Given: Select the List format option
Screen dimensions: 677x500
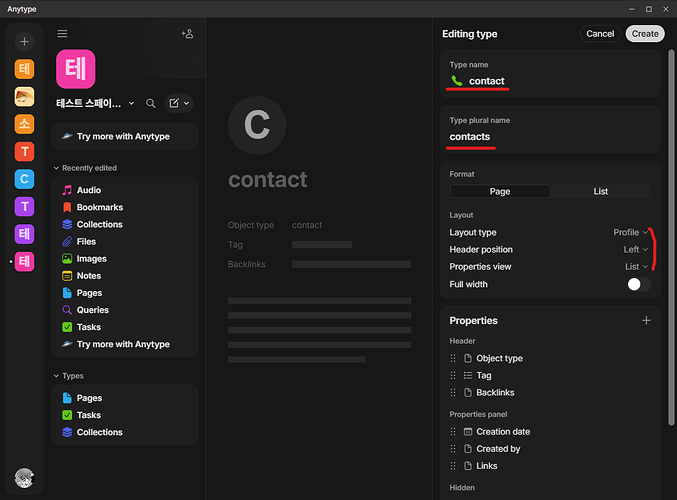Looking at the screenshot, I should click(601, 191).
